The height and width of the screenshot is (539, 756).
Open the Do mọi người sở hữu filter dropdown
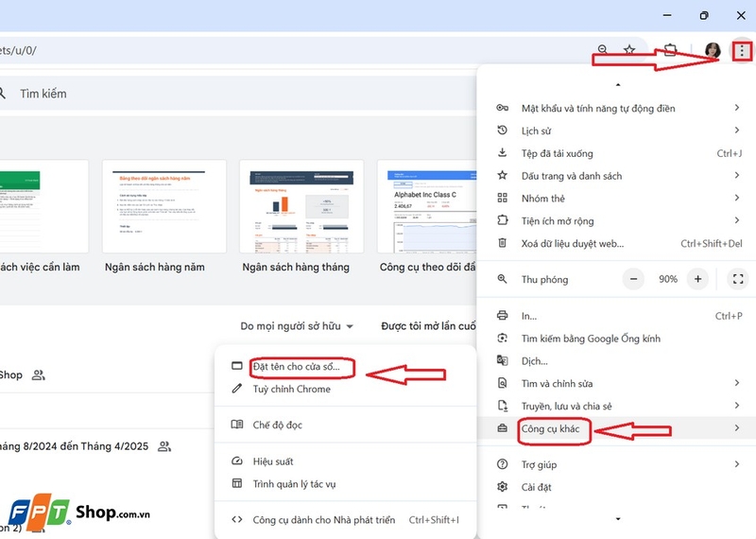(297, 326)
